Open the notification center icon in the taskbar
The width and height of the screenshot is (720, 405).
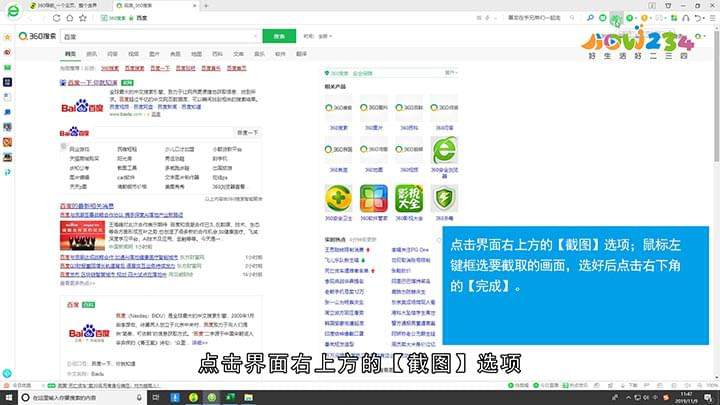pos(709,398)
